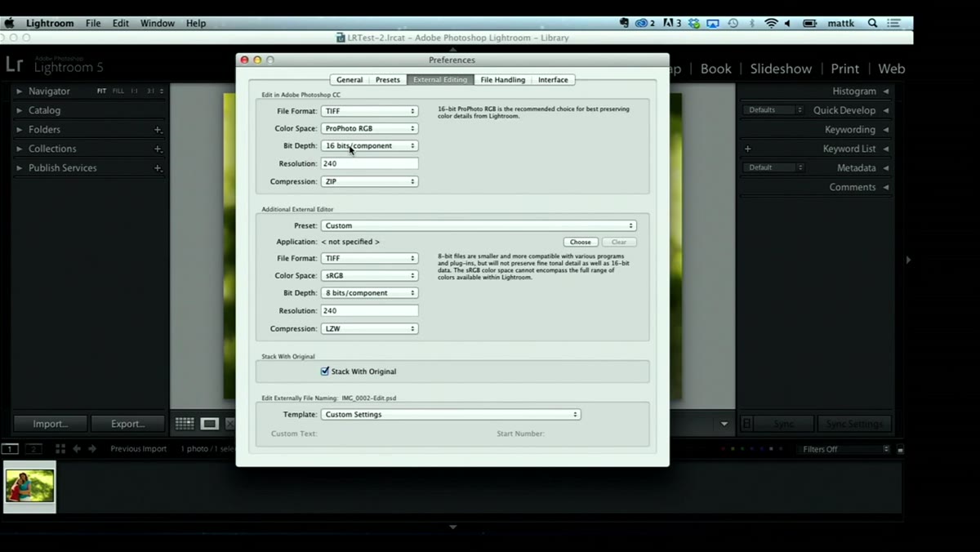Go back with filmstrip left arrow
This screenshot has width=980, height=552.
(77, 449)
